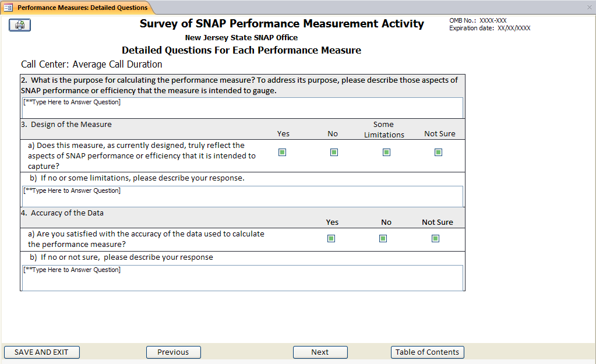
Task: Click the Call Center: Average Call Duration heading
Action: [91, 64]
